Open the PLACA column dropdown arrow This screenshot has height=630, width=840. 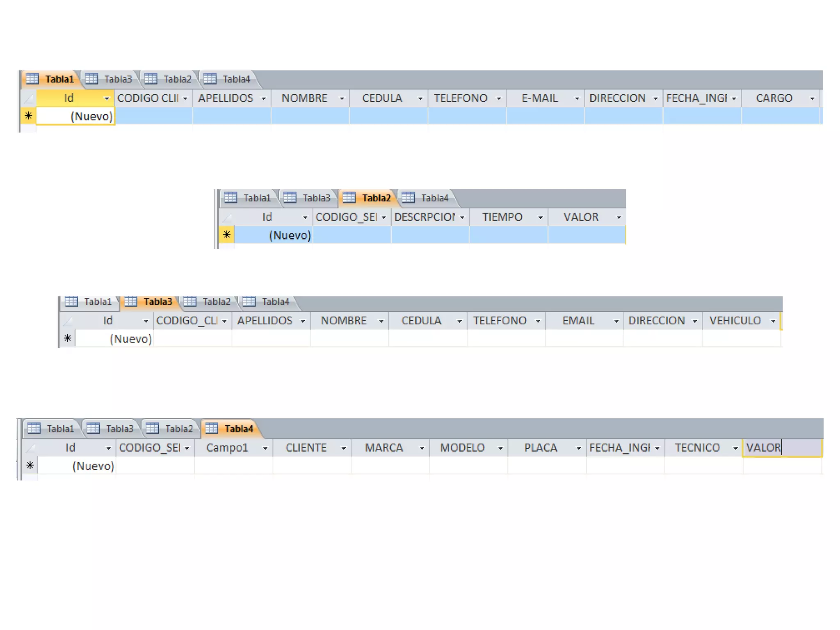(x=578, y=448)
